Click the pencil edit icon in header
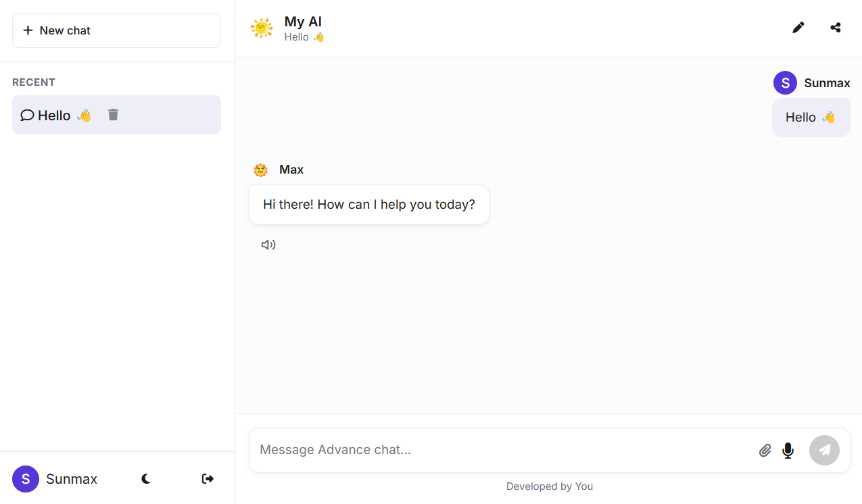The image size is (862, 504). coord(798,28)
